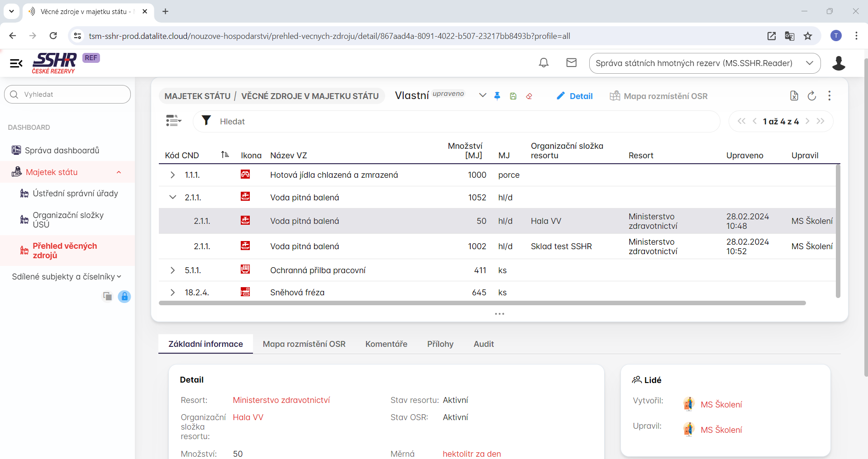The height and width of the screenshot is (459, 868).
Task: Open the three-dot more options menu
Action: coord(829,95)
